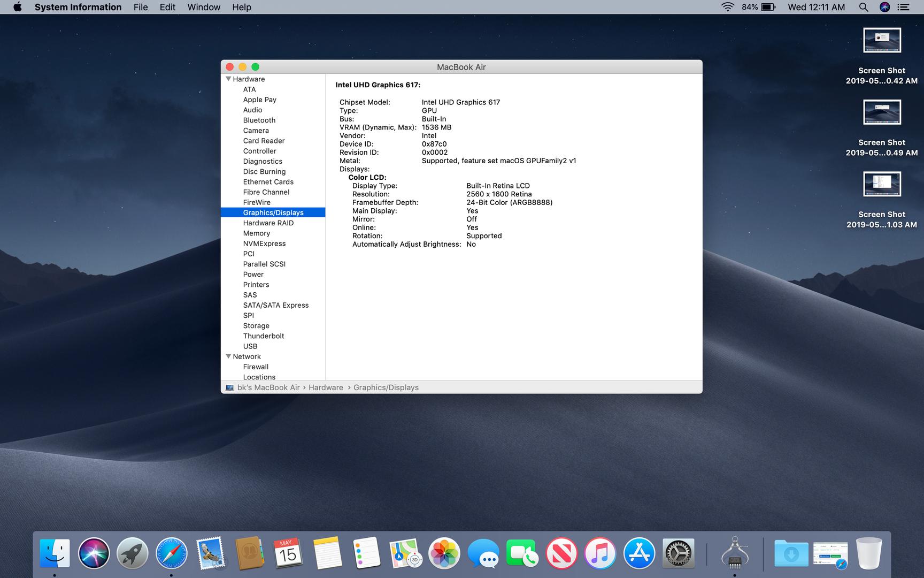Open the Photos app in Dock
924x578 pixels.
pos(444,553)
